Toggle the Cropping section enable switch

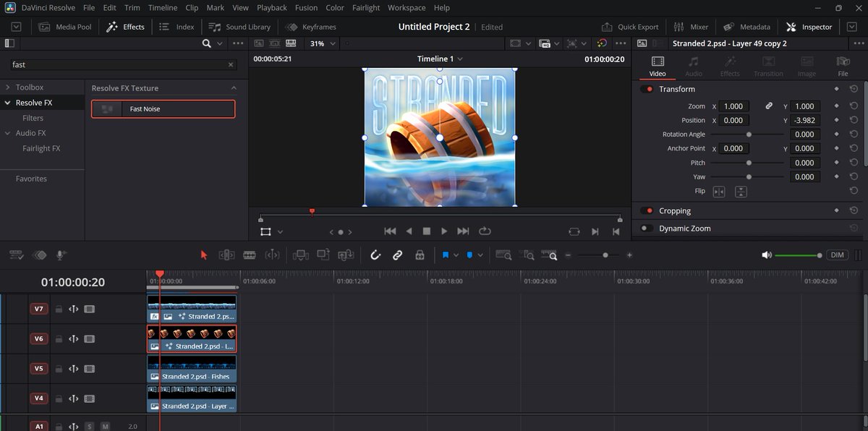tap(647, 211)
